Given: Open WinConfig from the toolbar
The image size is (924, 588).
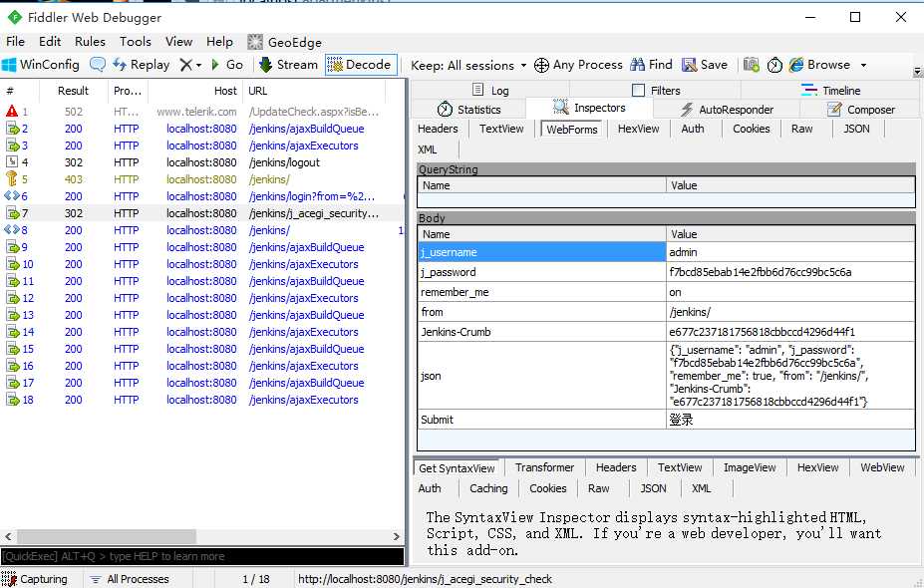Looking at the screenshot, I should [41, 65].
